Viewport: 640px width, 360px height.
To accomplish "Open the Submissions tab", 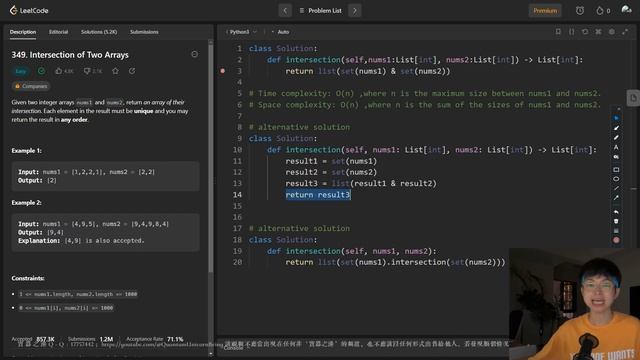I will 144,32.
